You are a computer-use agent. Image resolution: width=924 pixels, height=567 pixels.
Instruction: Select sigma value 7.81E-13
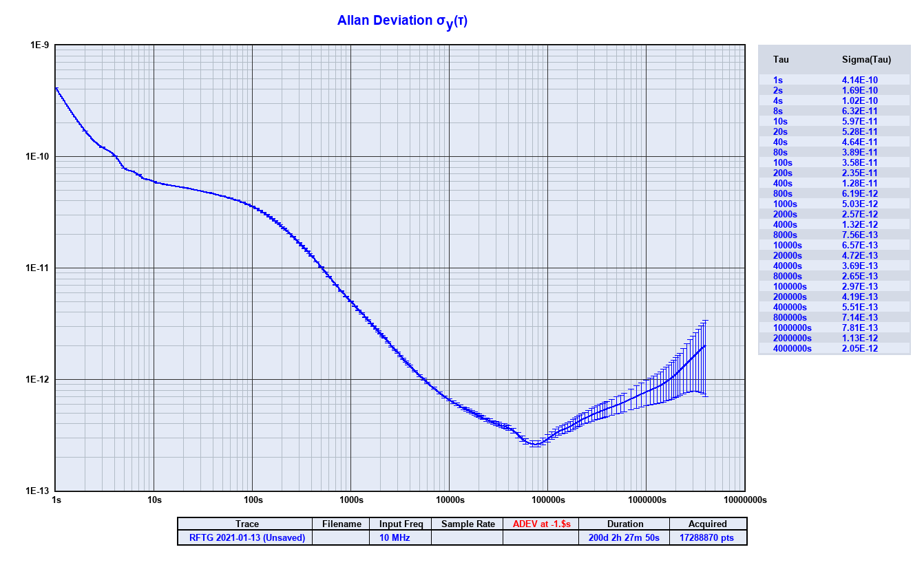[860, 328]
